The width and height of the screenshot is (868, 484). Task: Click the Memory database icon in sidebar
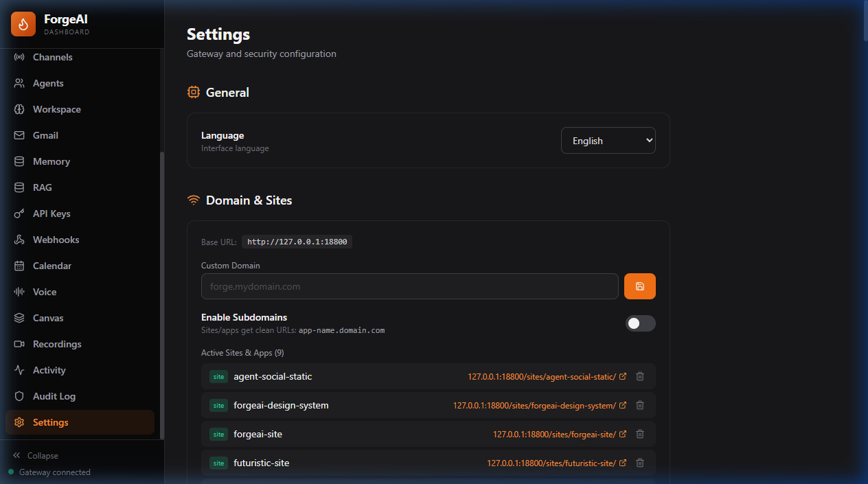(x=19, y=161)
